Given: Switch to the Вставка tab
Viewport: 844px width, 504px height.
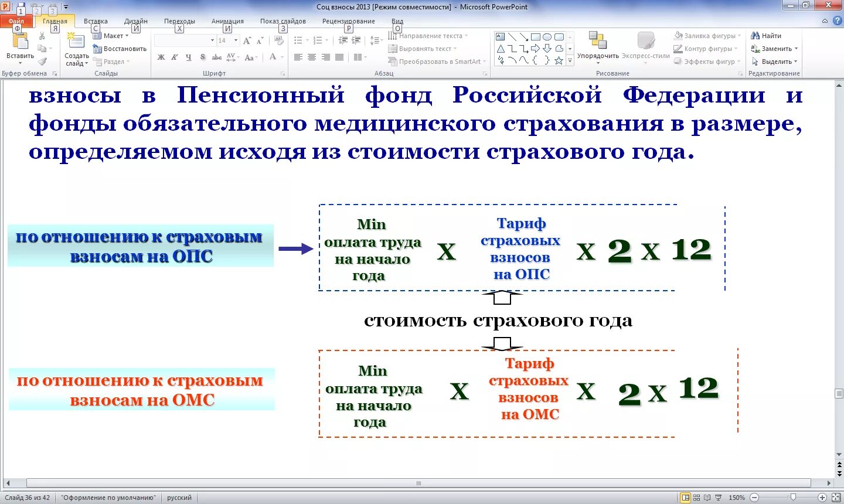Looking at the screenshot, I should [x=96, y=21].
